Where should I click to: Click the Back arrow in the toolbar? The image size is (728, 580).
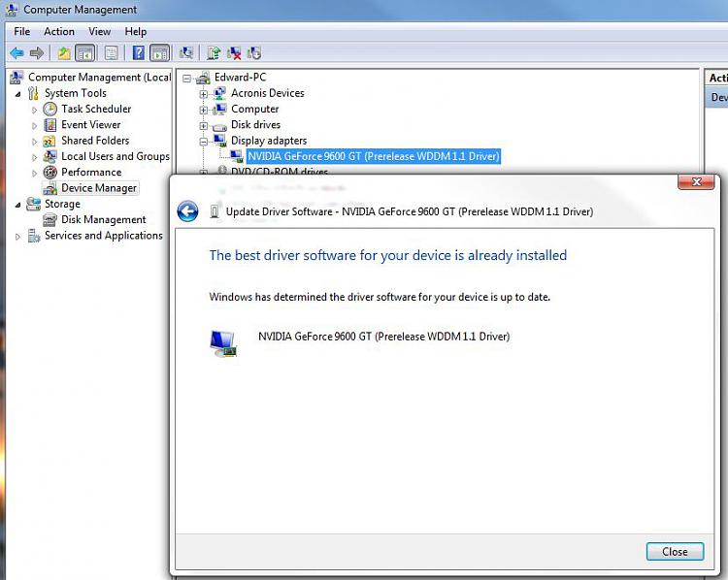coord(17,53)
